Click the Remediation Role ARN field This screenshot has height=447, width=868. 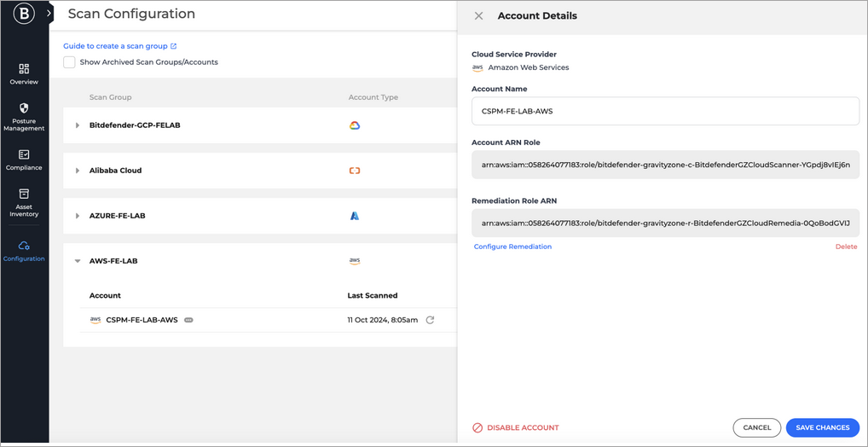coord(665,223)
